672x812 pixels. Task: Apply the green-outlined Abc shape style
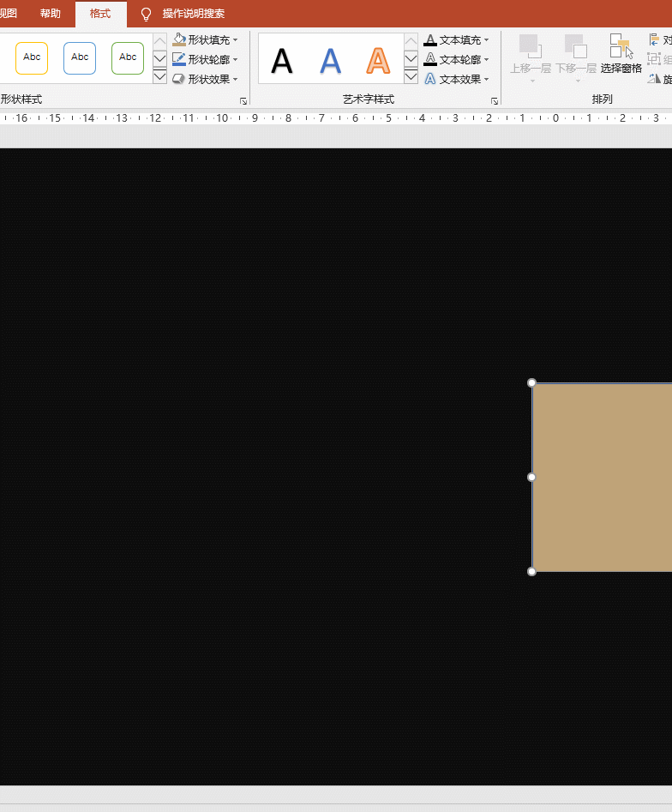pyautogui.click(x=128, y=57)
